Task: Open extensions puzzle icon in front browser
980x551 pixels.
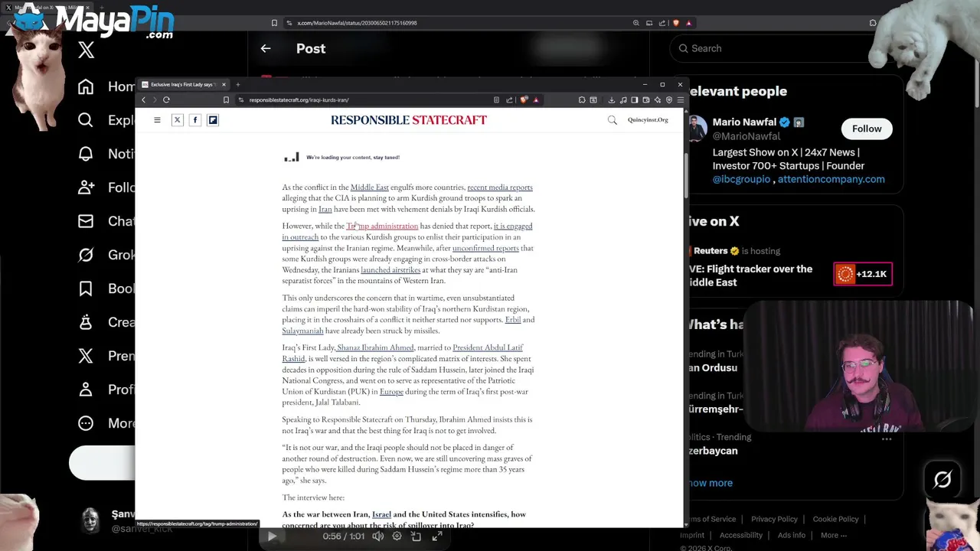Action: 582,99
